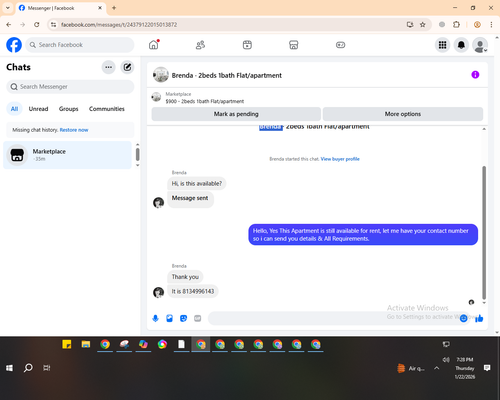Image resolution: width=500 pixels, height=400 pixels.
Task: Attach a file with the photo icon
Action: [169, 318]
